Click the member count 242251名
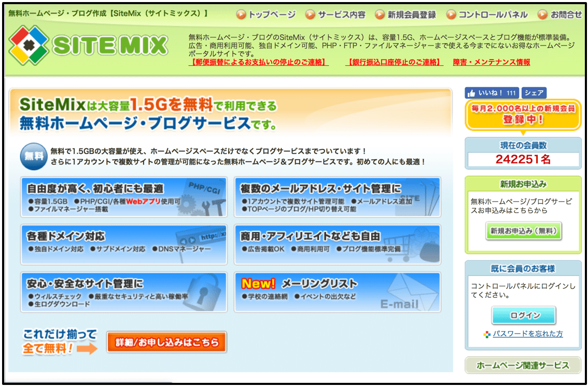The width and height of the screenshot is (588, 387). (x=523, y=159)
